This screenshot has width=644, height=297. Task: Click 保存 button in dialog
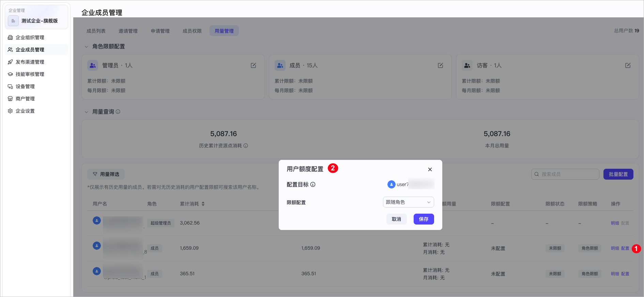click(x=424, y=219)
